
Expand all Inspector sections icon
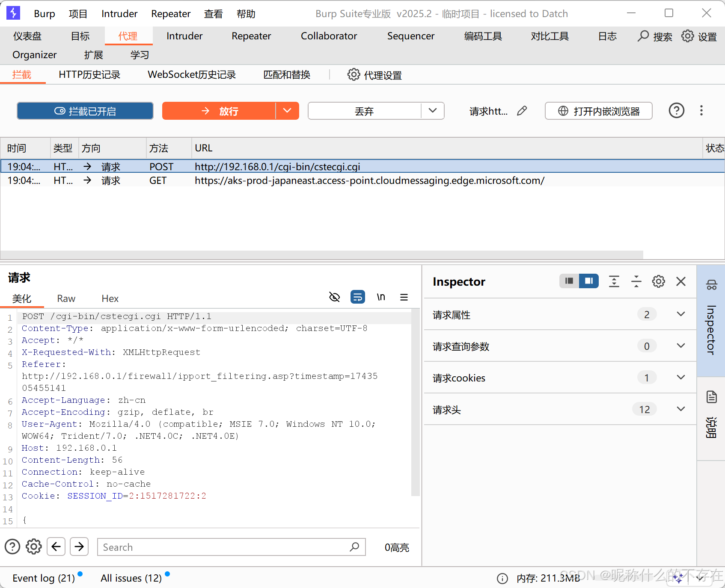pos(614,281)
